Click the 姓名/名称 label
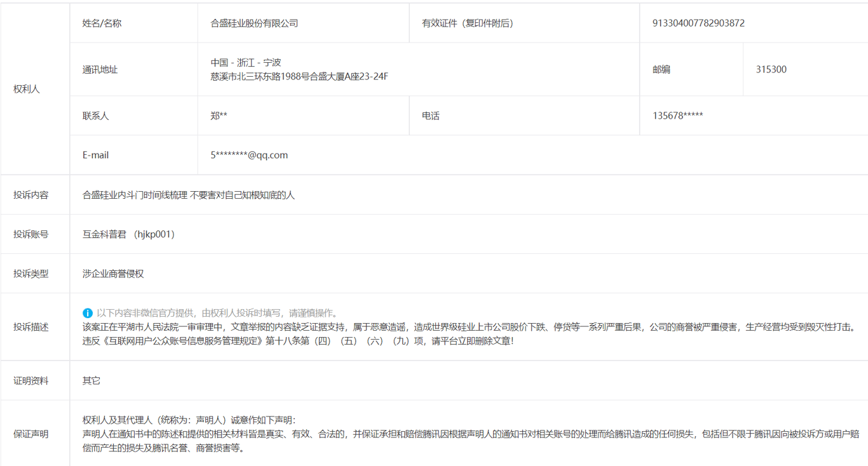Image resolution: width=868 pixels, height=466 pixels. 102,23
